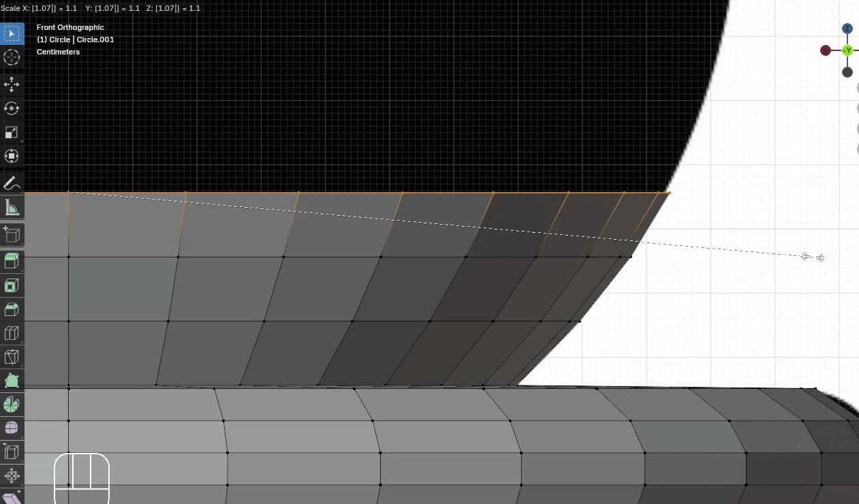Click the green -Y axis gizmo ball
Viewport: 859px width, 504px height.
[848, 50]
